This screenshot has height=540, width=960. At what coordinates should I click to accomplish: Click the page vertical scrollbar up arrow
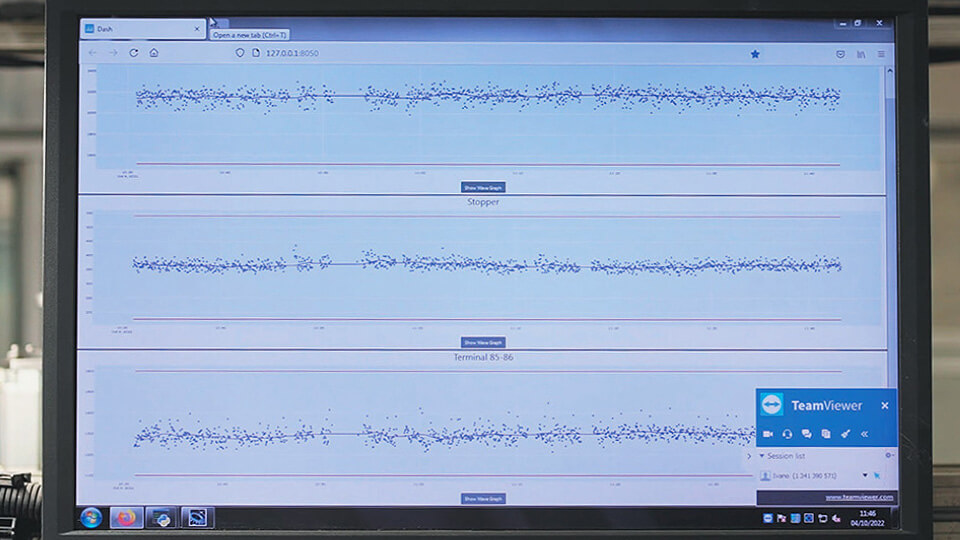890,71
